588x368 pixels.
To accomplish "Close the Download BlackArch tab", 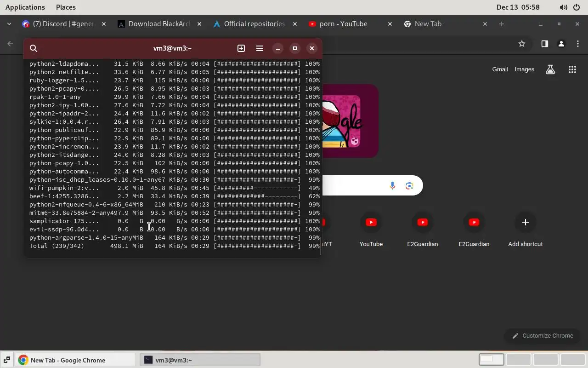I will (199, 24).
